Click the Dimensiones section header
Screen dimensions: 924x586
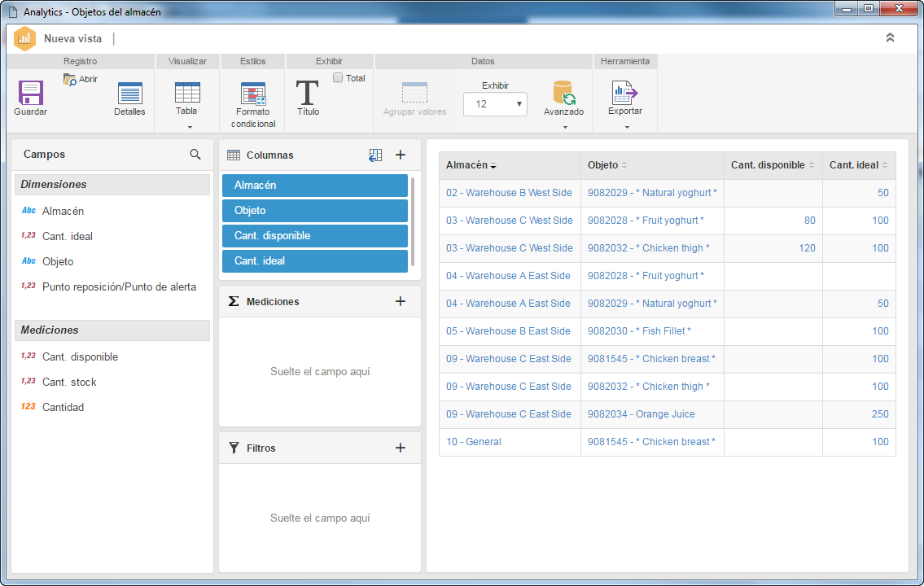click(x=112, y=184)
